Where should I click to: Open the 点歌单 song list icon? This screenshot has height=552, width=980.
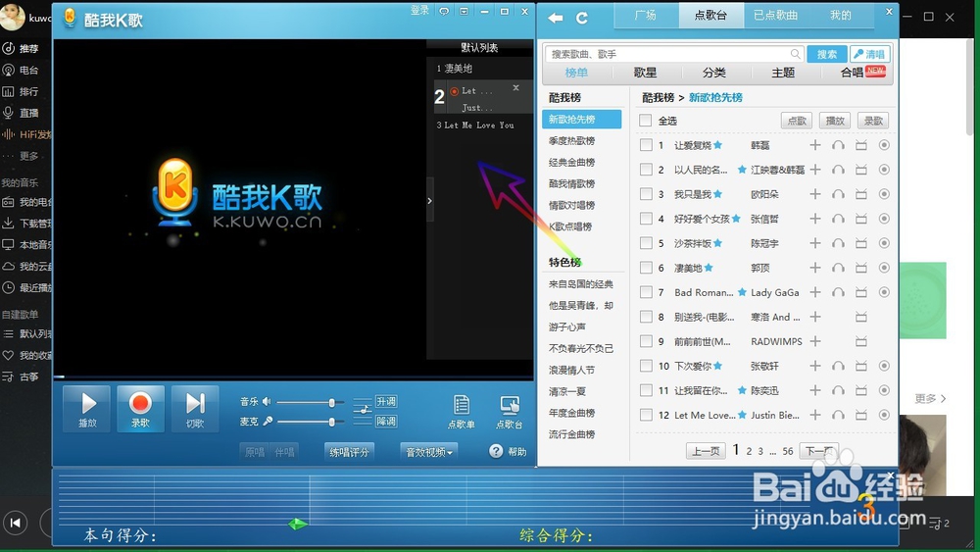462,412
